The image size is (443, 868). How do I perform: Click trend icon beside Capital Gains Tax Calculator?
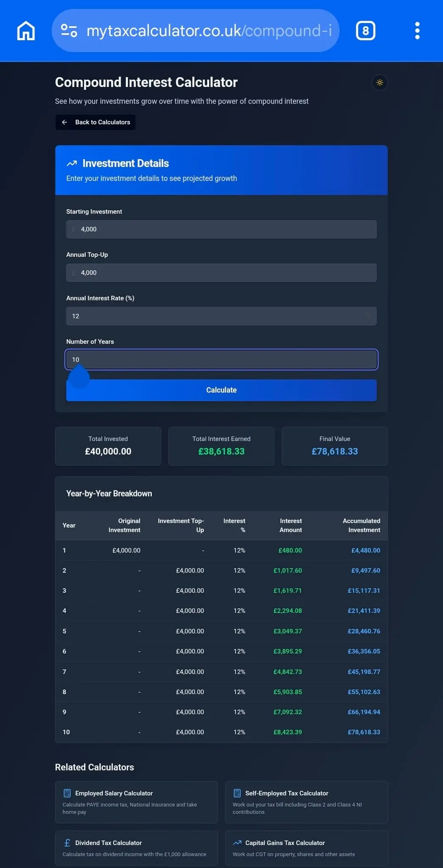click(x=237, y=843)
